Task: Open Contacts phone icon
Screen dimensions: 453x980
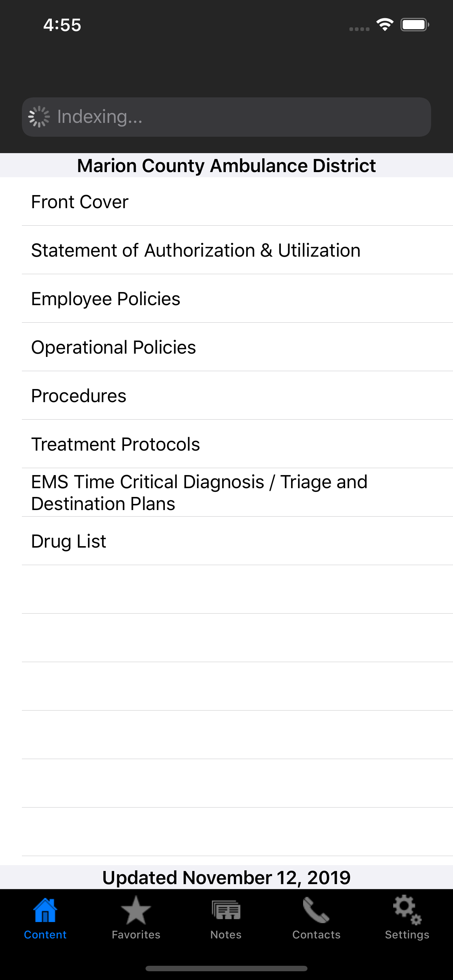Action: (316, 910)
